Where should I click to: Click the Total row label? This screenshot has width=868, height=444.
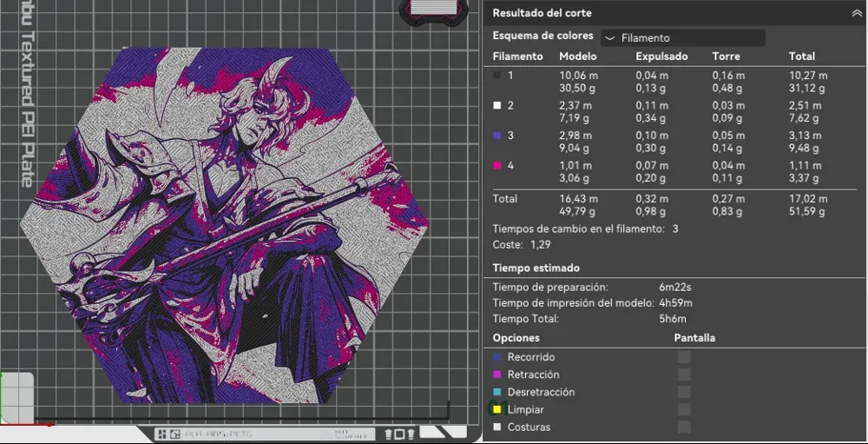[x=505, y=198]
